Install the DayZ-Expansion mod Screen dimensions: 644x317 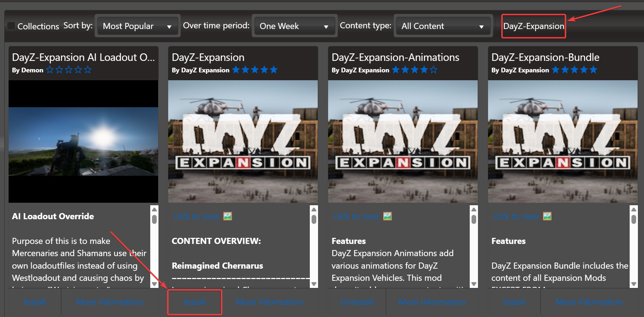click(x=194, y=302)
